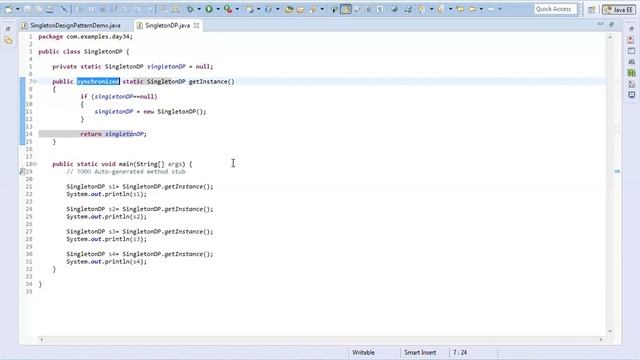Click the return singletonDP statement
The image size is (640, 360).
click(113, 134)
